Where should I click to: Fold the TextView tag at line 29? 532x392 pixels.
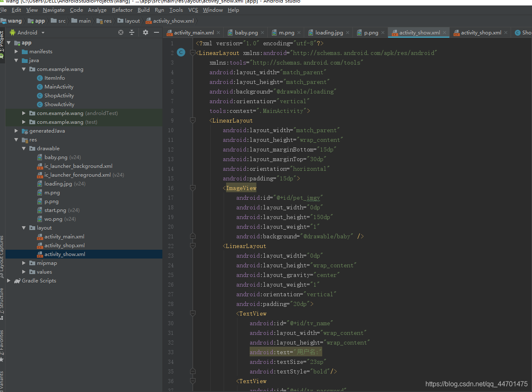click(x=193, y=314)
